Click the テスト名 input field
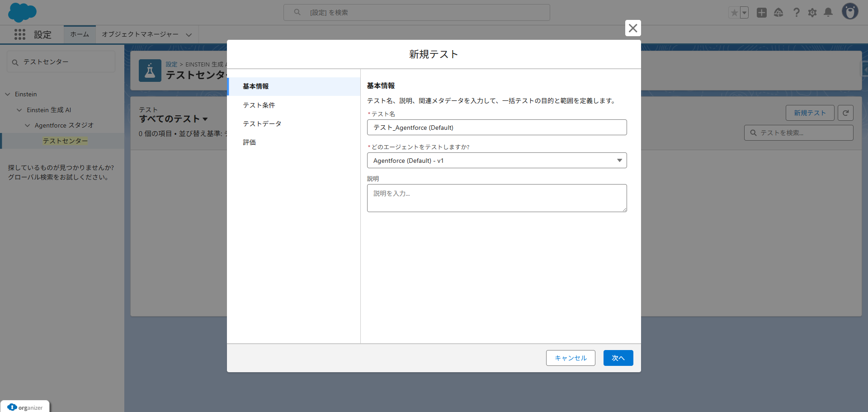The width and height of the screenshot is (868, 412). [497, 128]
